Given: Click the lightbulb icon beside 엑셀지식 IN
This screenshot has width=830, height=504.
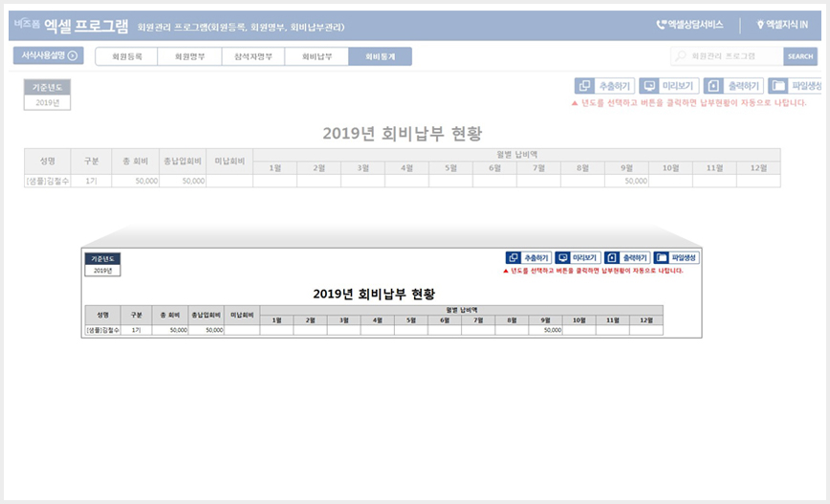Looking at the screenshot, I should pyautogui.click(x=760, y=24).
